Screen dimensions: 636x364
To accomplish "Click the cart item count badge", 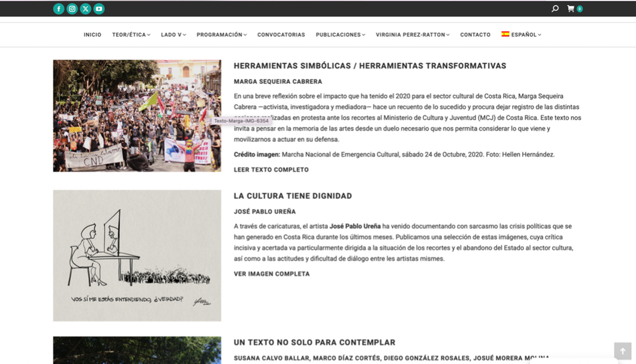I will [x=579, y=9].
